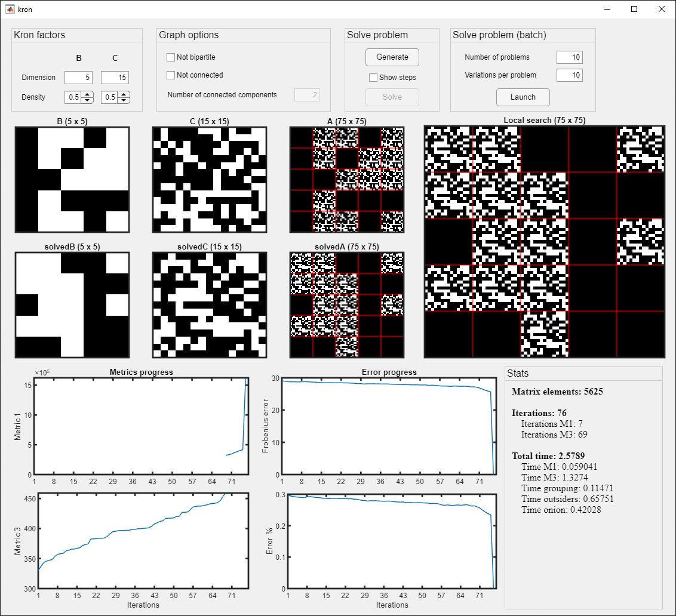Click the Local search (75 x 75) matrix
The image size is (676, 616).
pos(545,242)
